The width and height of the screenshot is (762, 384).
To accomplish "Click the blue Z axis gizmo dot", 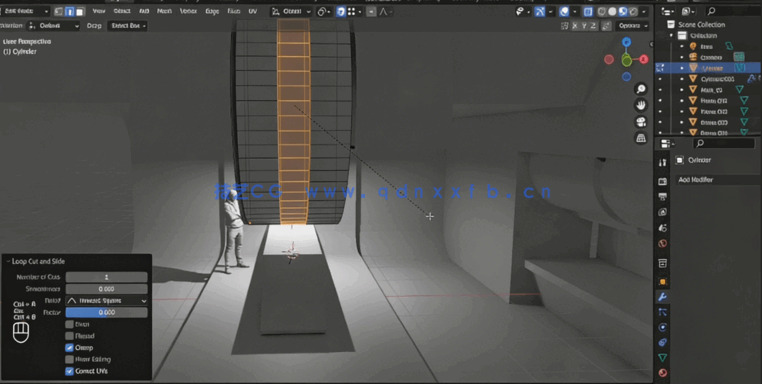I will (x=626, y=42).
